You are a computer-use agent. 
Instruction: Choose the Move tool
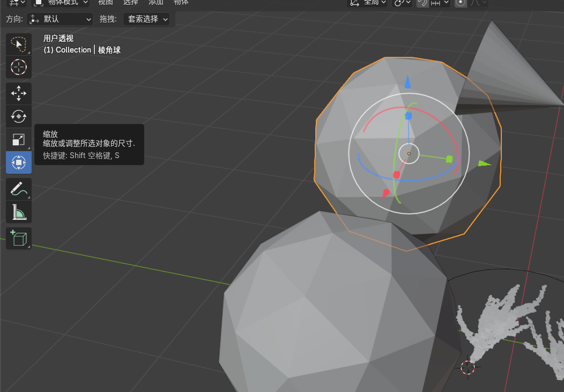[19, 93]
